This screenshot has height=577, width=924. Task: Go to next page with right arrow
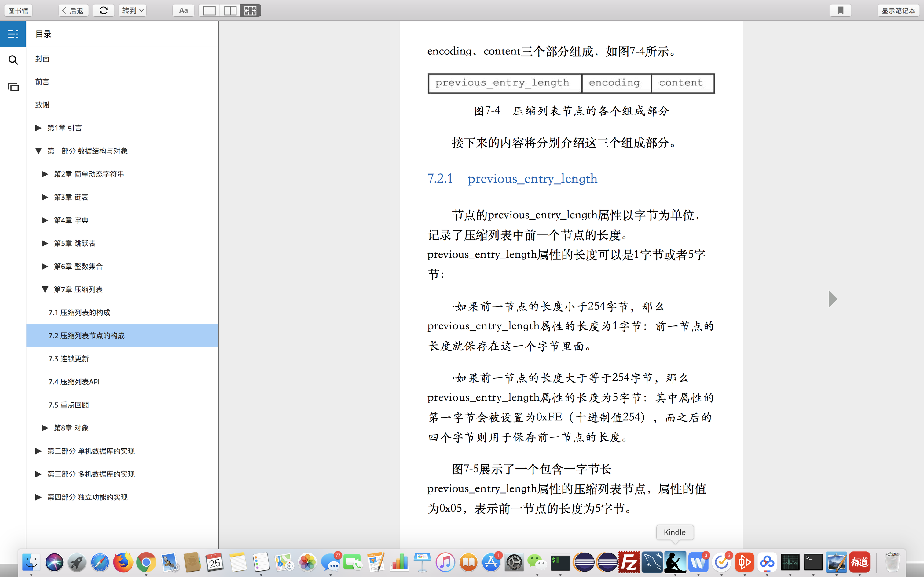click(x=833, y=299)
